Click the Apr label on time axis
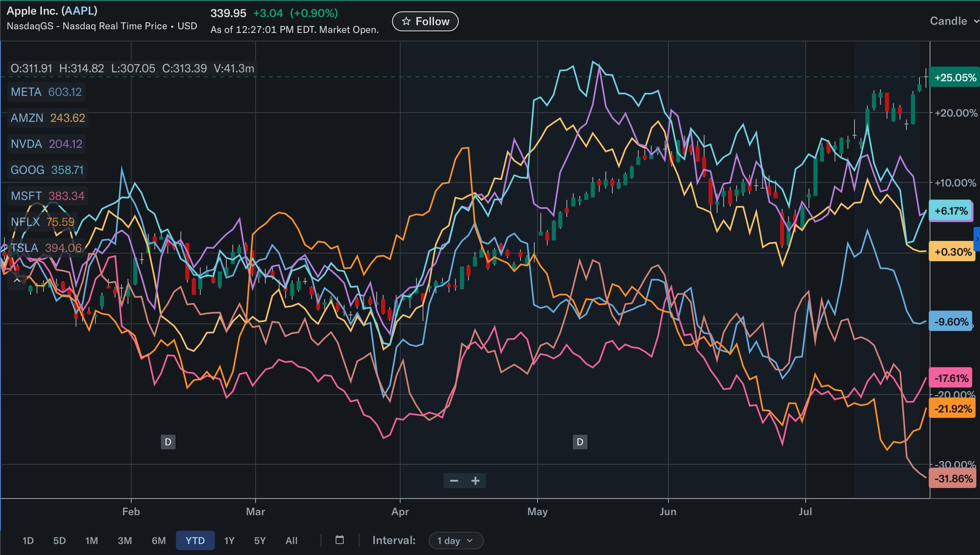The width and height of the screenshot is (980, 555). 400,512
